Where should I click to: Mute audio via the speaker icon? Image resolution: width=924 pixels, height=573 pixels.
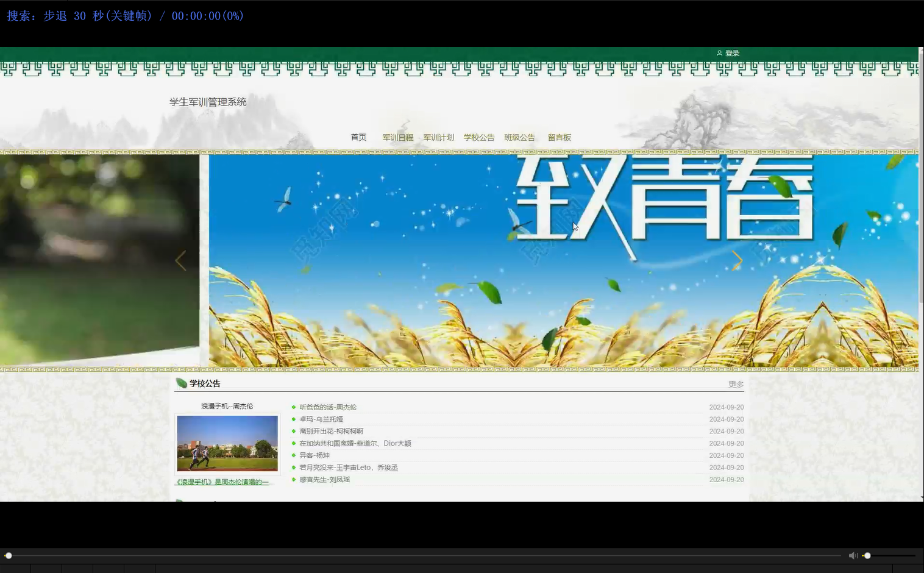point(853,555)
